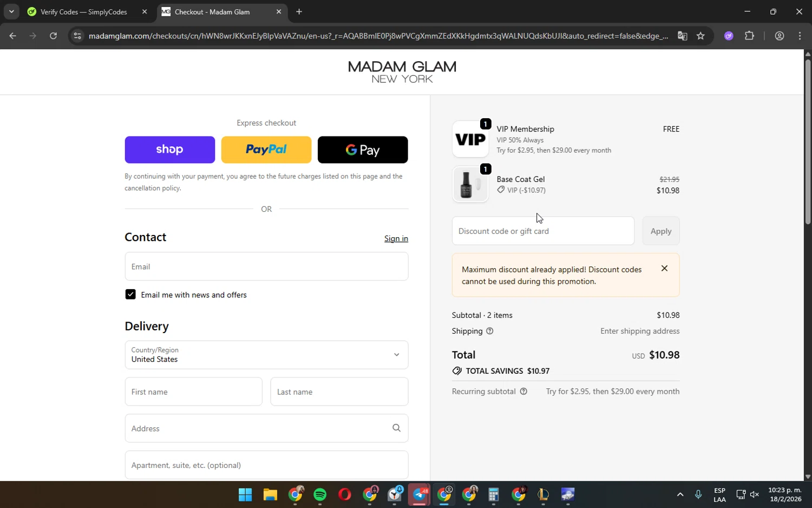
Task: Click the Recurring subtotal info icon
Action: [523, 391]
